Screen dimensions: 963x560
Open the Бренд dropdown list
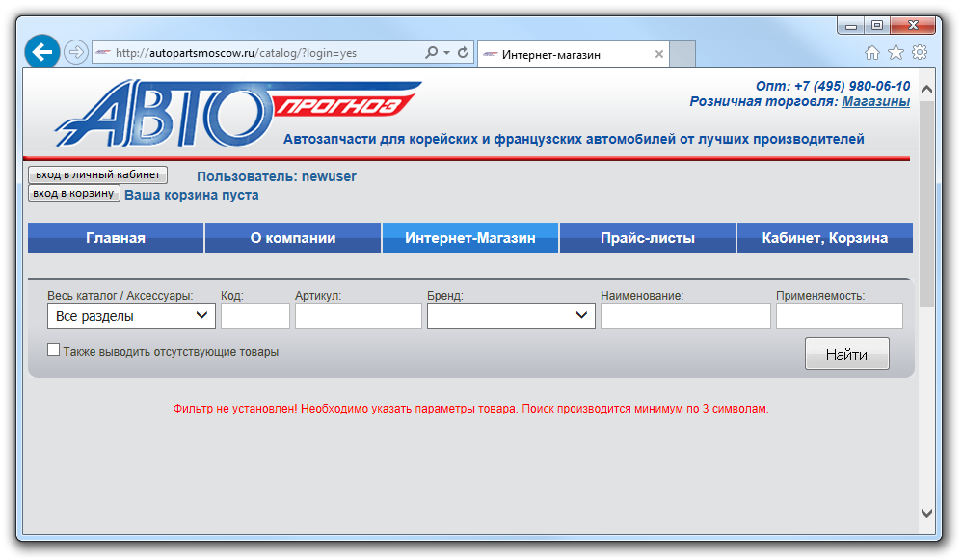pyautogui.click(x=511, y=315)
